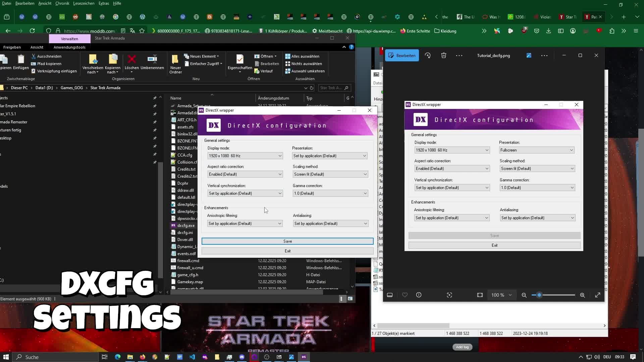Click the zoom in magnifier icon
This screenshot has width=644, height=362.
(582, 295)
